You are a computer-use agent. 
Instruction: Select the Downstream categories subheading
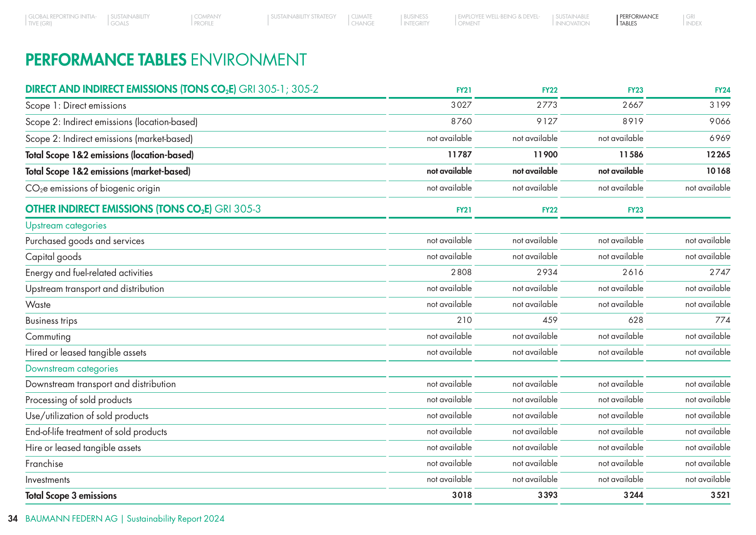[x=72, y=369]
